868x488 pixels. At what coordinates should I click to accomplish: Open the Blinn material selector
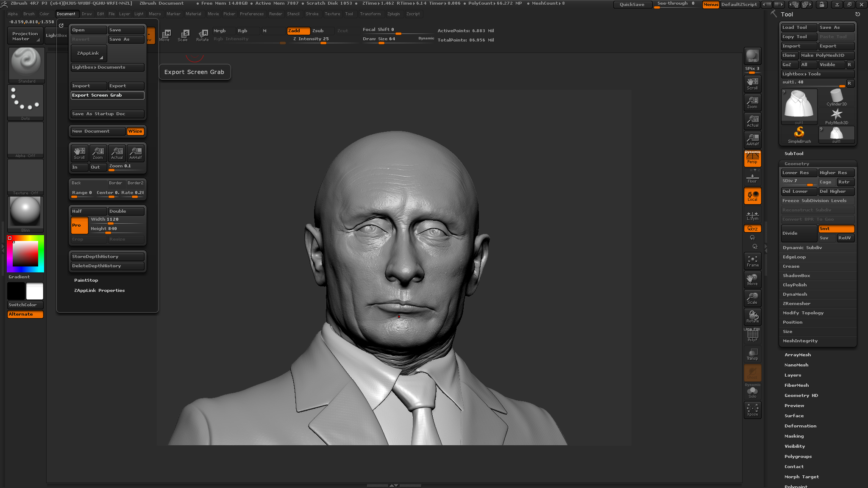click(x=25, y=214)
